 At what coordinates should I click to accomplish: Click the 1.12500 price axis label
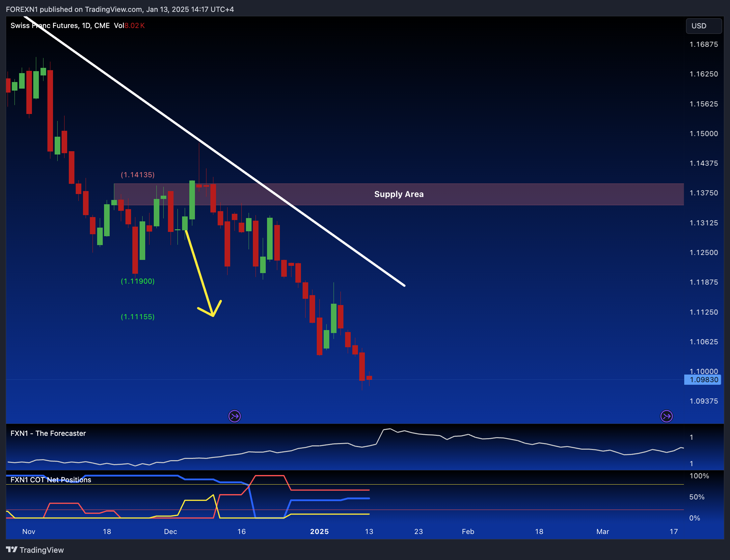704,252
